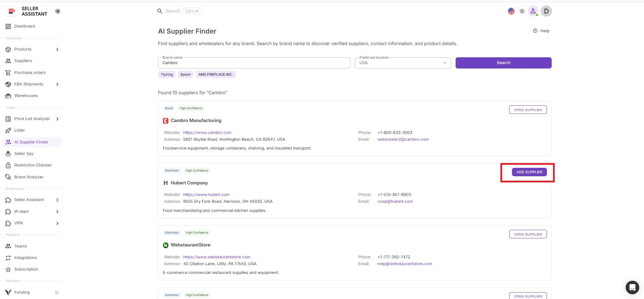This screenshot has width=644, height=299.
Task: Expand the Products submenu chevron
Action: point(57,49)
